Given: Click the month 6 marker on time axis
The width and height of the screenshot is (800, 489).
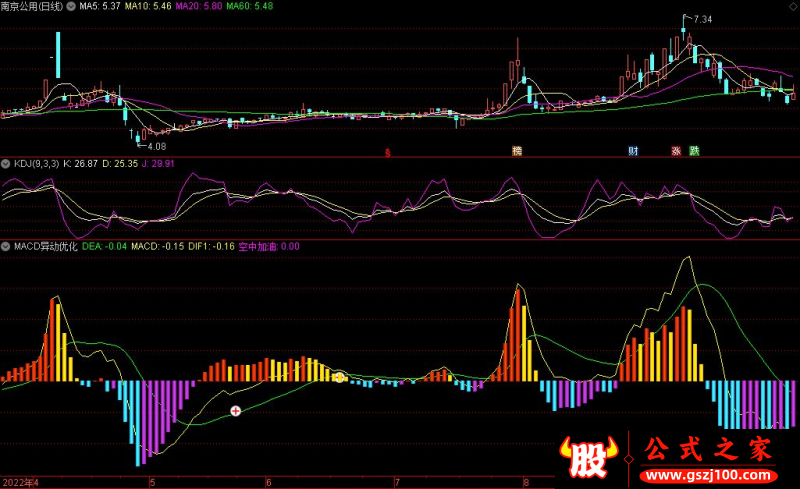Looking at the screenshot, I should (269, 482).
